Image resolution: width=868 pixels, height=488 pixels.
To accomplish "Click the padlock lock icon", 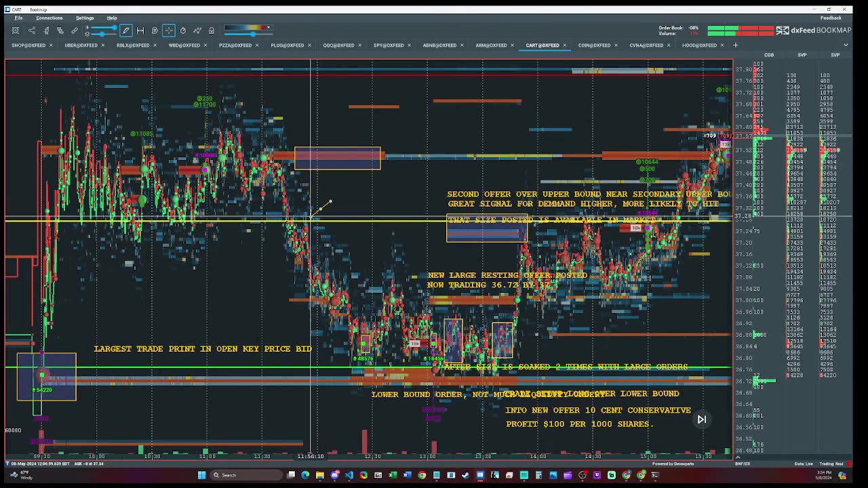I will (212, 30).
